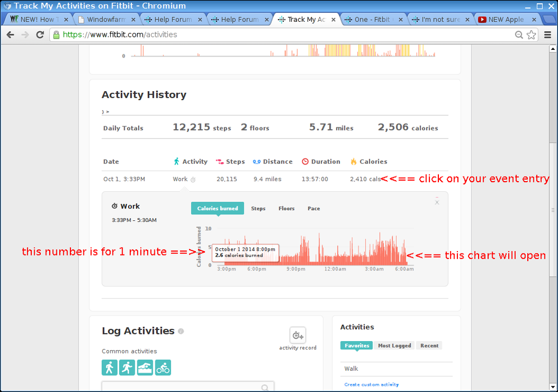558x392 pixels.
Task: Show the Floors chart
Action: coord(286,208)
